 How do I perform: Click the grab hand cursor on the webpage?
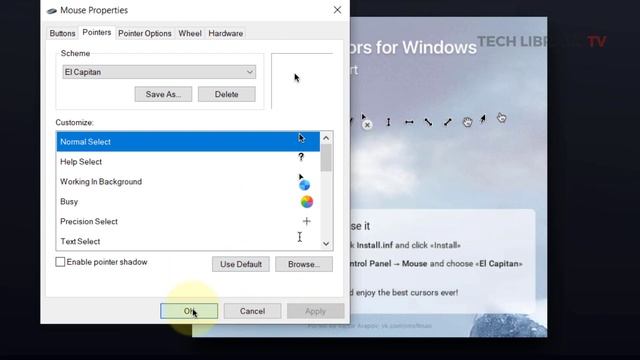click(467, 122)
